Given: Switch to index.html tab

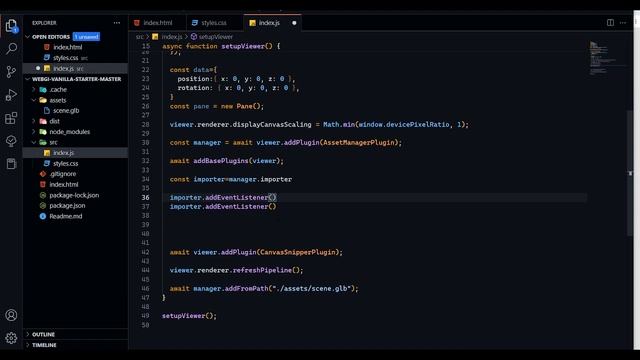Looking at the screenshot, I should tap(158, 23).
